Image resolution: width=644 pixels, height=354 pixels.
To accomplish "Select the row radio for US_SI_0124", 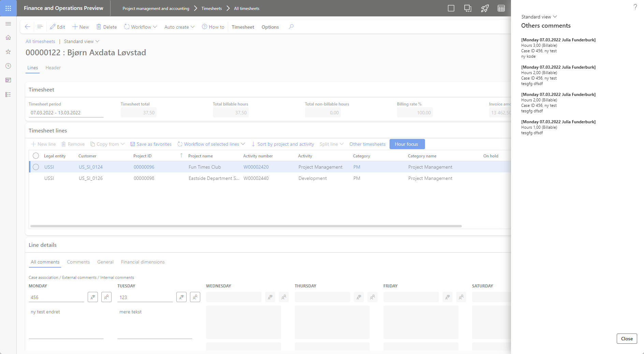I will pyautogui.click(x=36, y=167).
